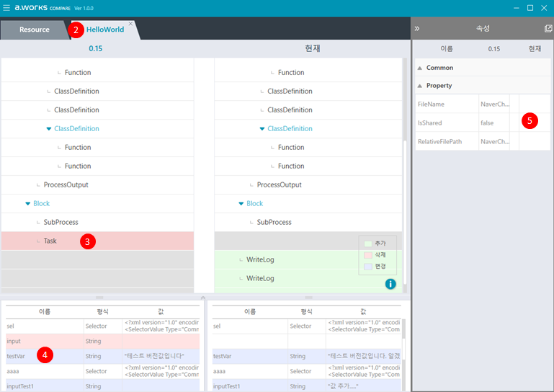Pop out the properties panel window
The width and height of the screenshot is (554, 392).
pos(548,29)
